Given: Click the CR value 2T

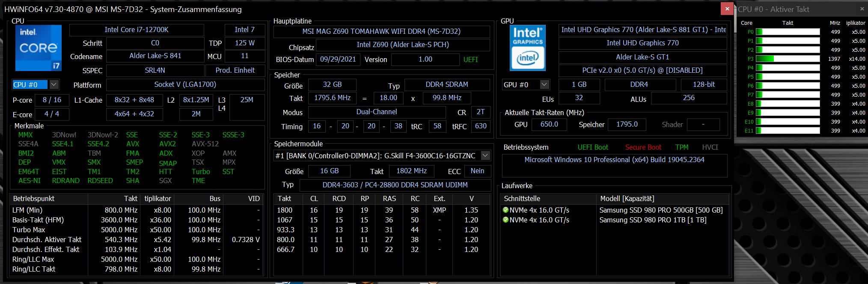Looking at the screenshot, I should 481,112.
